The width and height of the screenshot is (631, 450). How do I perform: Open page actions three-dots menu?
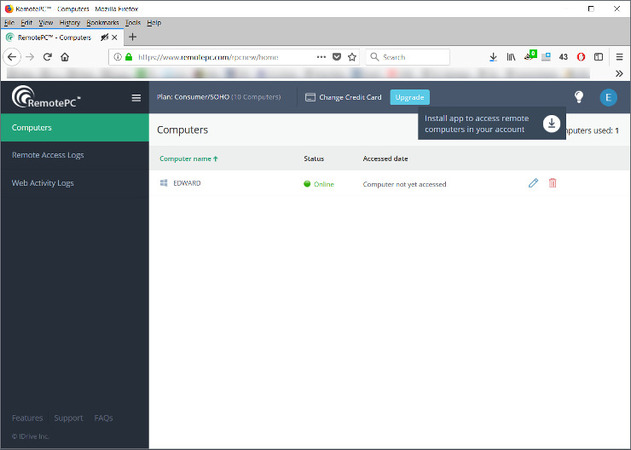(x=321, y=57)
